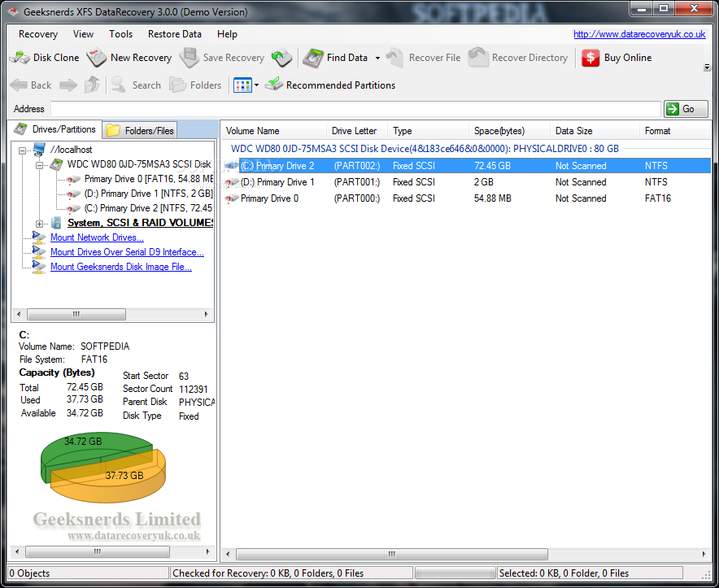Click into the Address input field
Image resolution: width=719 pixels, height=588 pixels.
(355, 109)
